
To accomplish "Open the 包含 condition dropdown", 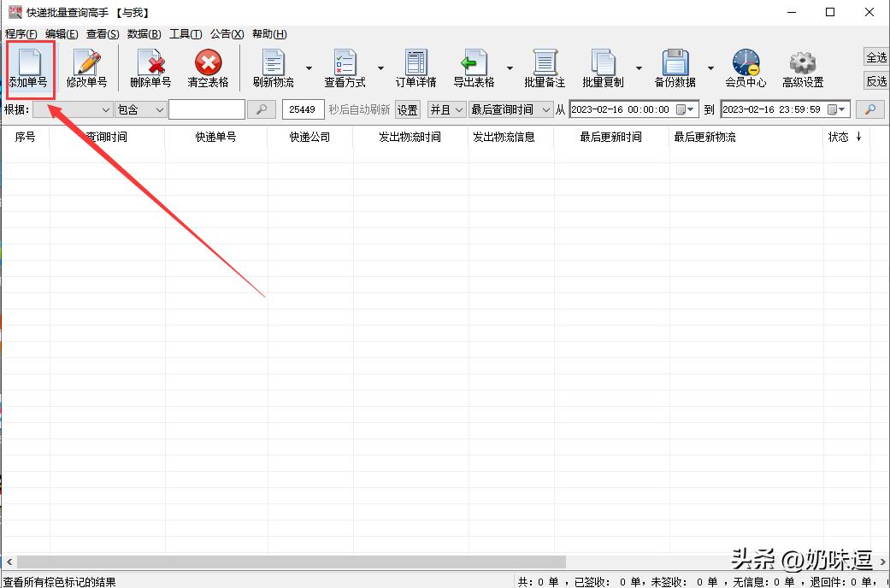I will tap(140, 109).
